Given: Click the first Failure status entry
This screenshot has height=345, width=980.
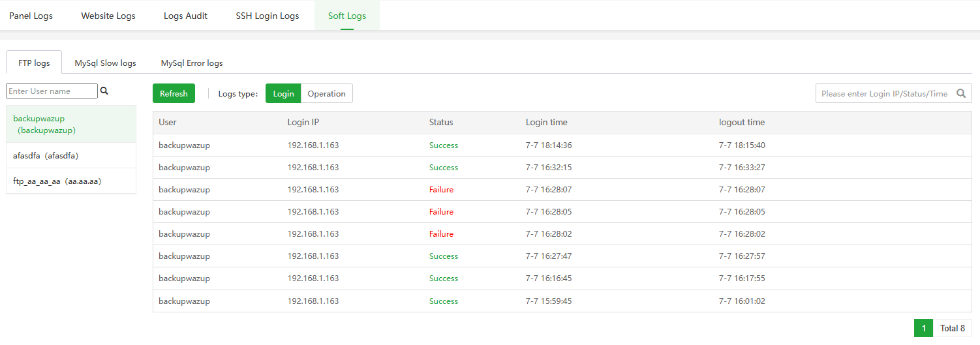Looking at the screenshot, I should (441, 190).
